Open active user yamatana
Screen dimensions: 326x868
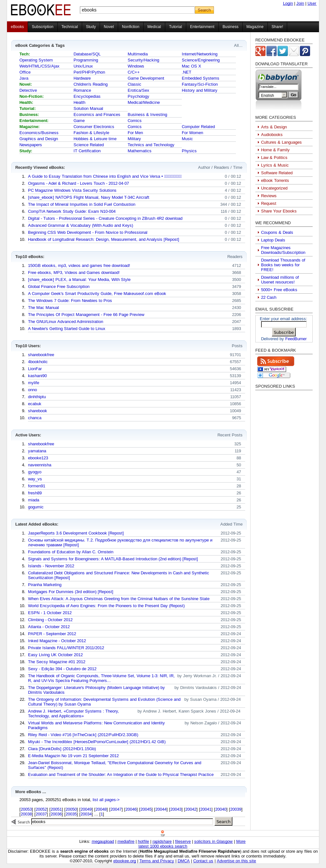[37, 451]
